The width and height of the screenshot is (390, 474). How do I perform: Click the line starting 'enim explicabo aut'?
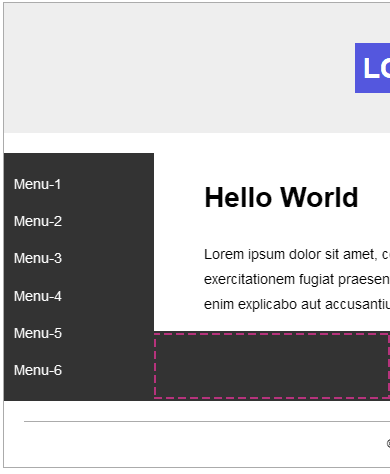297,304
